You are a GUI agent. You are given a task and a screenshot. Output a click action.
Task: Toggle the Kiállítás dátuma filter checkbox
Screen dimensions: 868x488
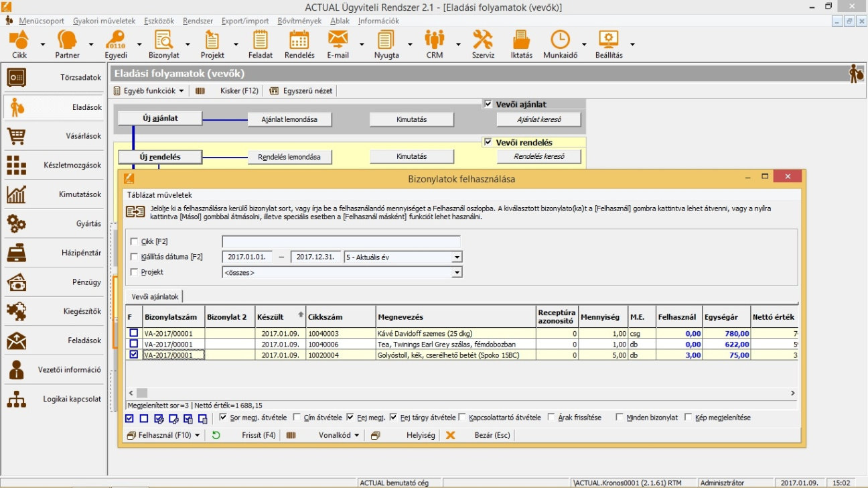(135, 257)
